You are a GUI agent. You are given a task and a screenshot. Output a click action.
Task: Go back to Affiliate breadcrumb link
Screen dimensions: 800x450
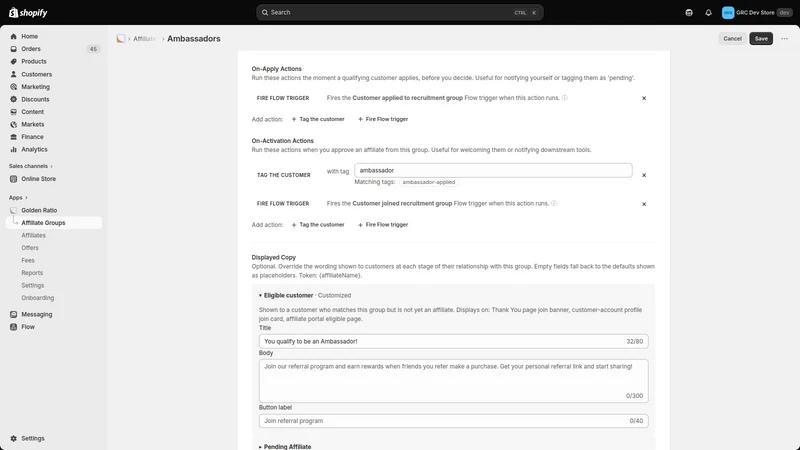[x=144, y=39]
